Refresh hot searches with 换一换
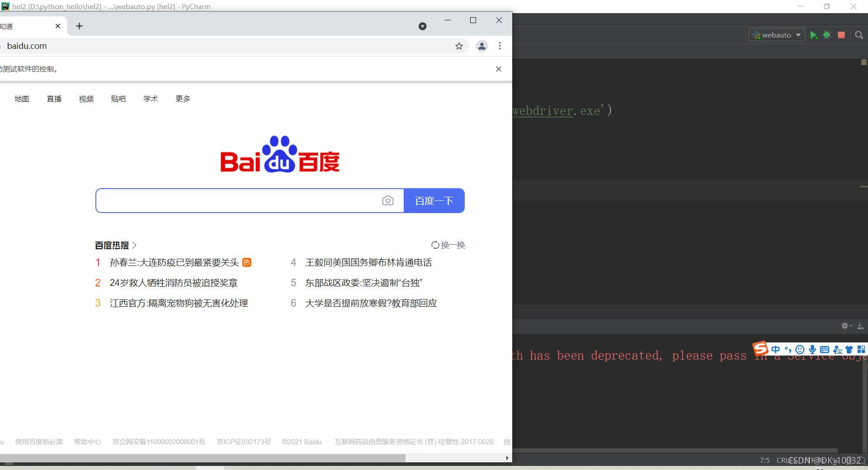Viewport: 868px width, 470px height. coord(448,245)
